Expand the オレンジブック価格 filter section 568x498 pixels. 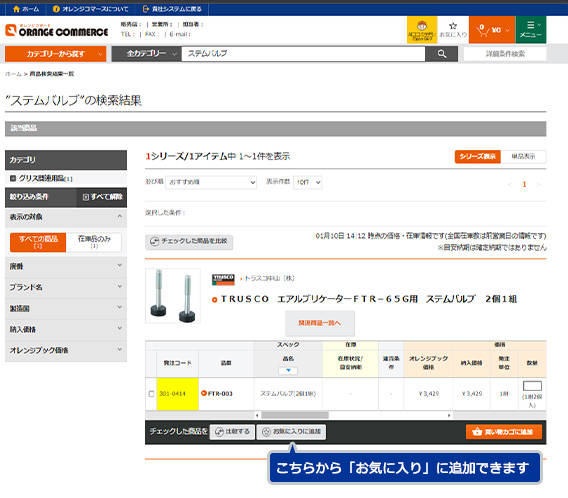(x=66, y=350)
